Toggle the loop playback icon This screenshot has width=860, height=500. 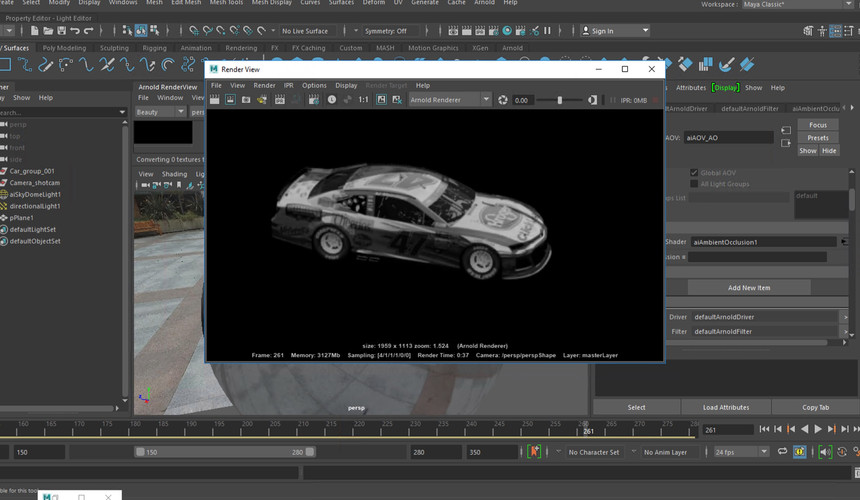point(781,452)
